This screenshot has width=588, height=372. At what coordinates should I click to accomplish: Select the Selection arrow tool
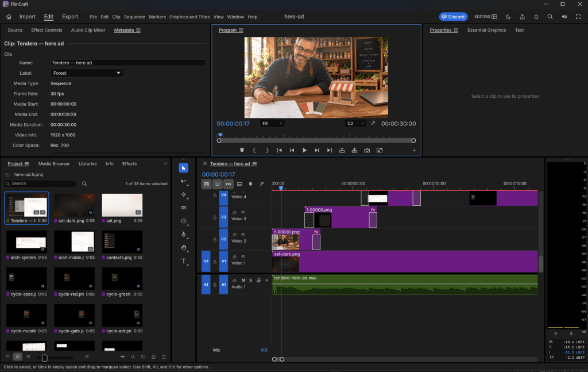click(183, 168)
